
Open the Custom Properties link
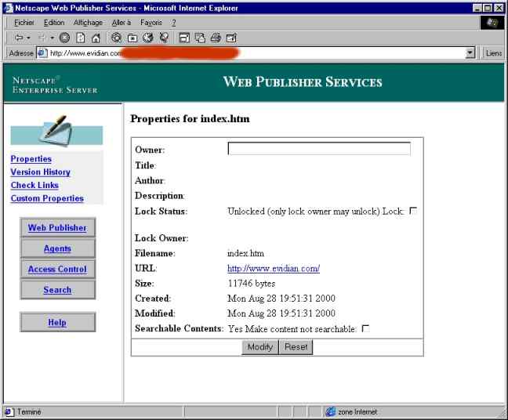point(47,198)
